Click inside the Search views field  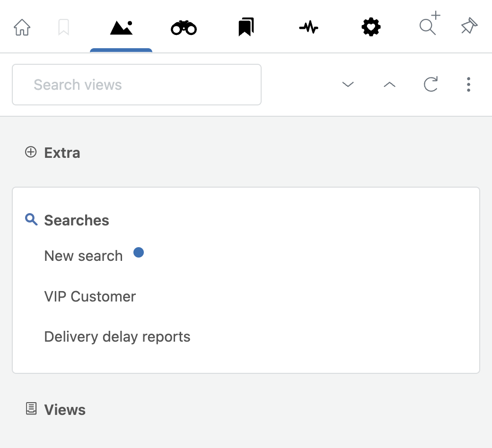pos(136,85)
